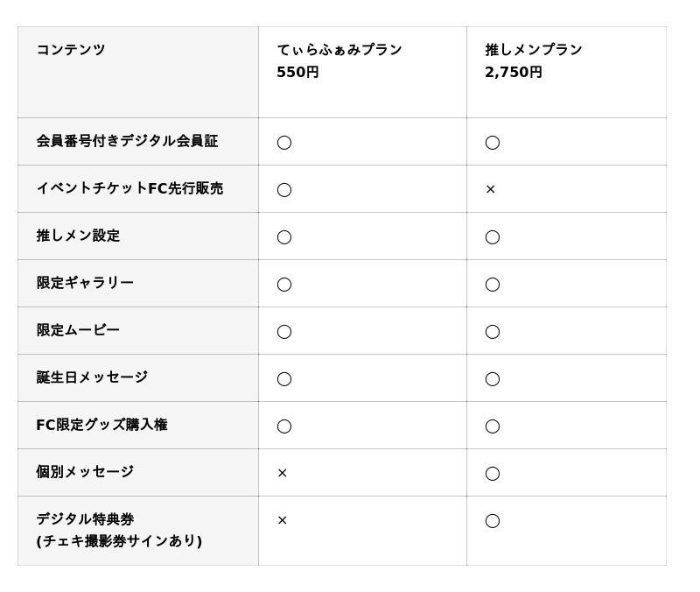Image resolution: width=700 pixels, height=592 pixels.
Task: Click the circle for てぃらふぁみプラン イベントチケット先行販売
Action: tap(284, 189)
